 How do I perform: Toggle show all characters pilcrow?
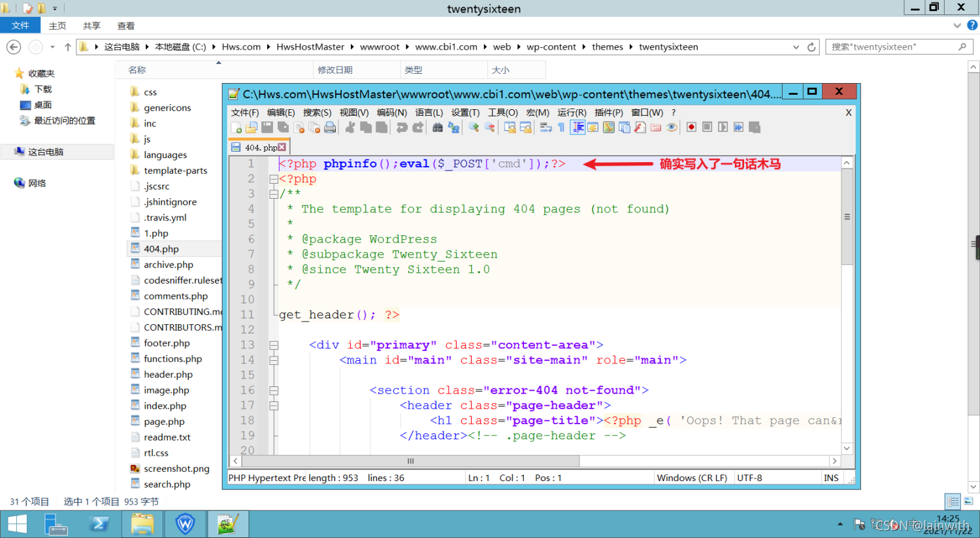point(561,127)
